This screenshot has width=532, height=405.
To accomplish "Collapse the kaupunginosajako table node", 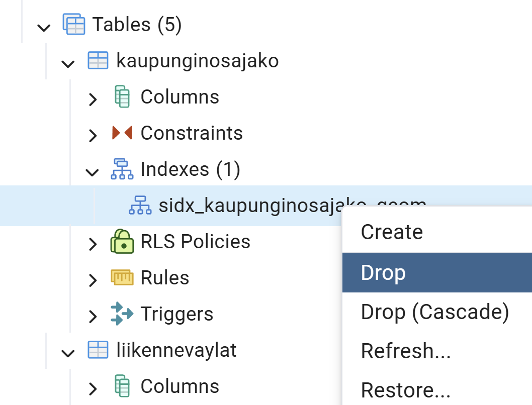I will click(68, 63).
